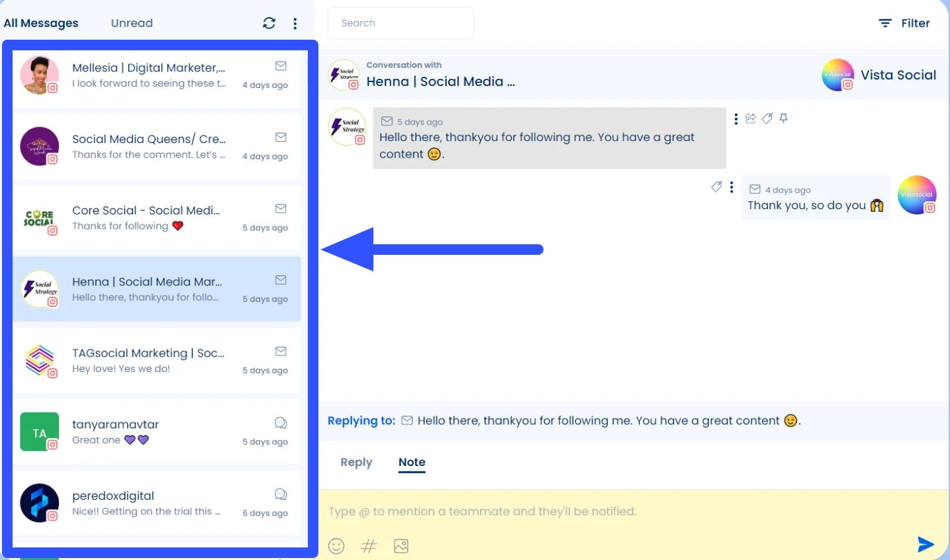Open the emoji picker in the note composer
Viewport: 950px width, 560px height.
click(x=336, y=545)
